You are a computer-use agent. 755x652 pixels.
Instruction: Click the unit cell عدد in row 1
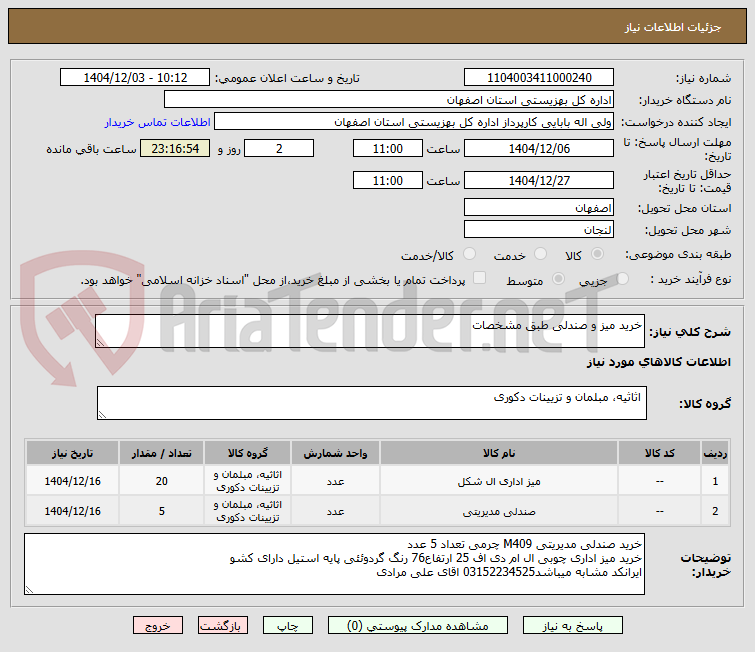coord(335,481)
